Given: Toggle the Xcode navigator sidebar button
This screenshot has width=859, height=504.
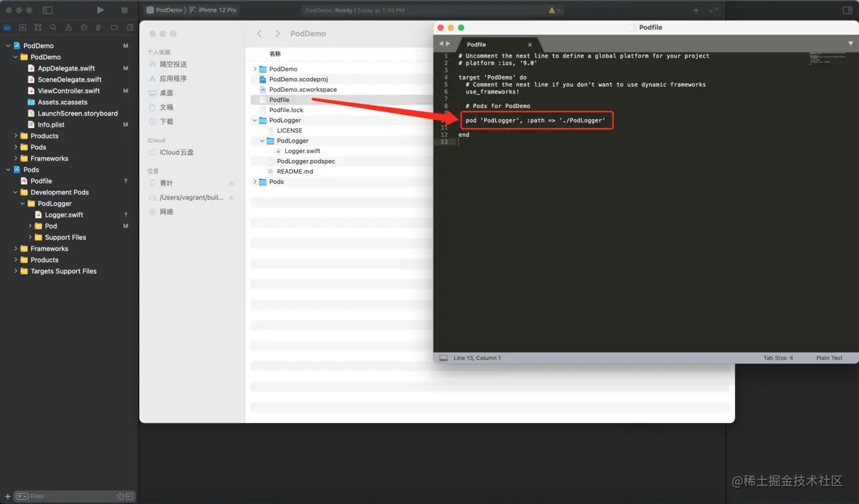Looking at the screenshot, I should pos(48,10).
